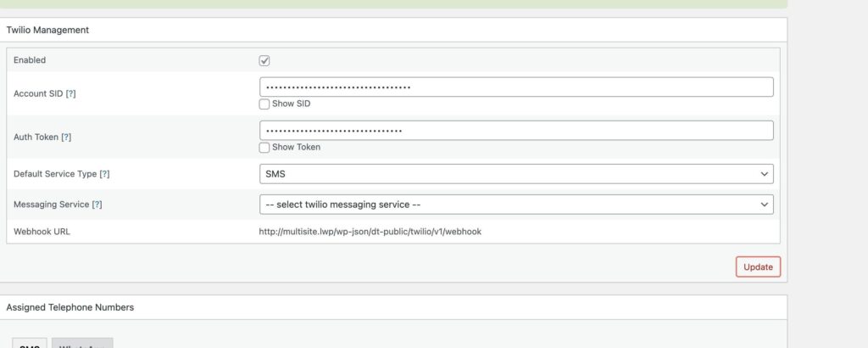Focus the Account SID masked input field
The width and height of the screenshot is (868, 348).
[x=515, y=87]
